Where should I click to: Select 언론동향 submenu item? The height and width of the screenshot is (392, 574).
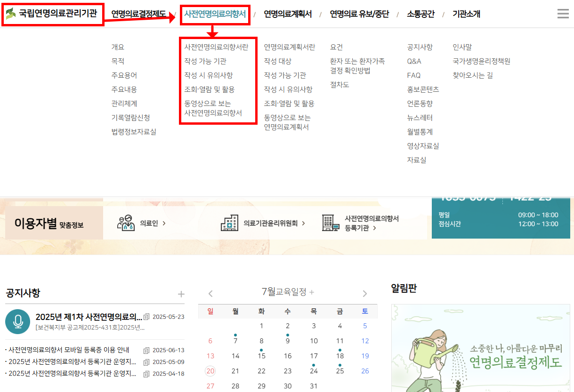420,104
